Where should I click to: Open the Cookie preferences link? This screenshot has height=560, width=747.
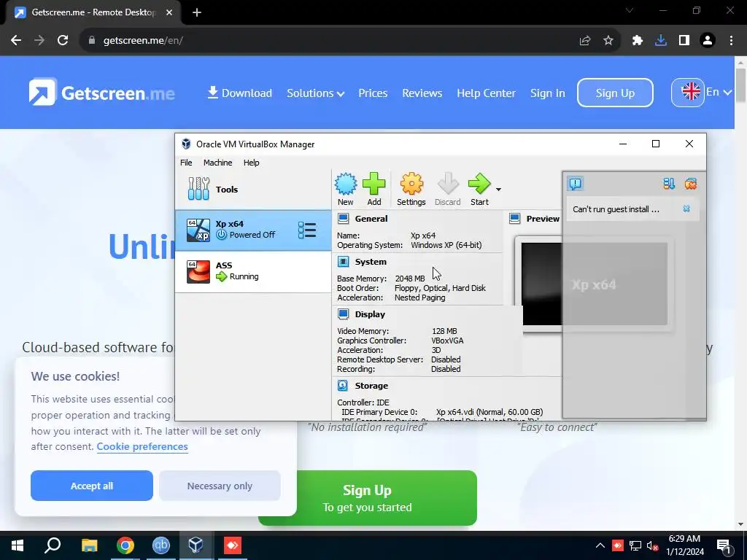click(142, 447)
